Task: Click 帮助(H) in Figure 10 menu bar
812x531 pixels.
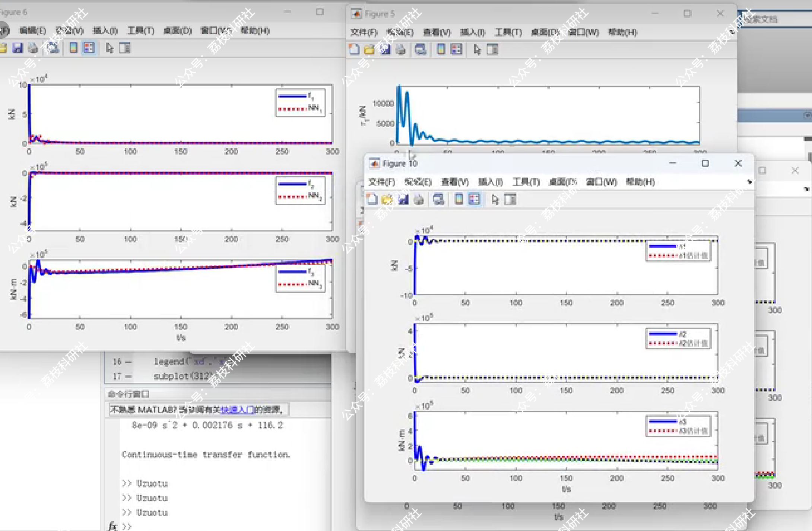Action: 640,182
